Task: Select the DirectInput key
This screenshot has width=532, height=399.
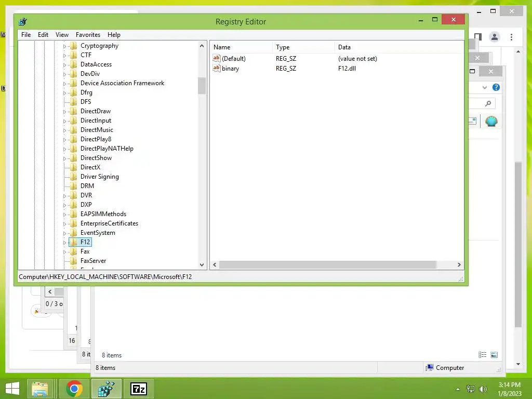Action: tap(96, 121)
